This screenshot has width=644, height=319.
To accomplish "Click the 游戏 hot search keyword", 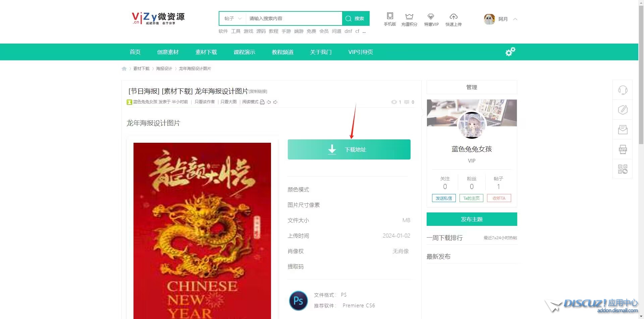I will coord(248,31).
